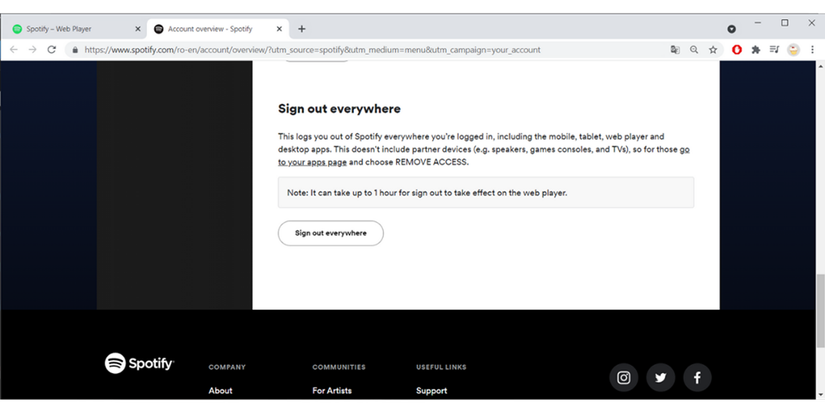Click the note about 1 hour sign out
The width and height of the screenshot is (825, 413).
click(486, 193)
